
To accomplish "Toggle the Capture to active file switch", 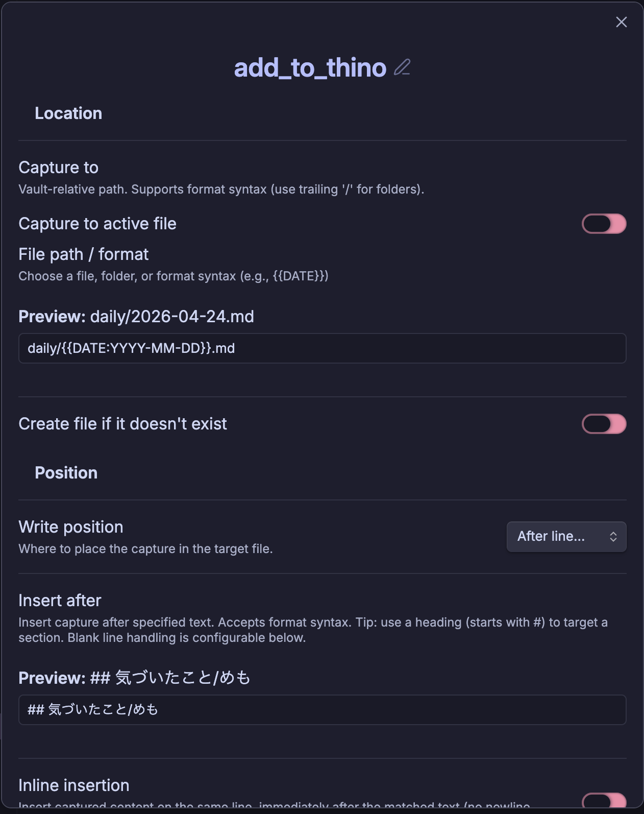I will [604, 224].
